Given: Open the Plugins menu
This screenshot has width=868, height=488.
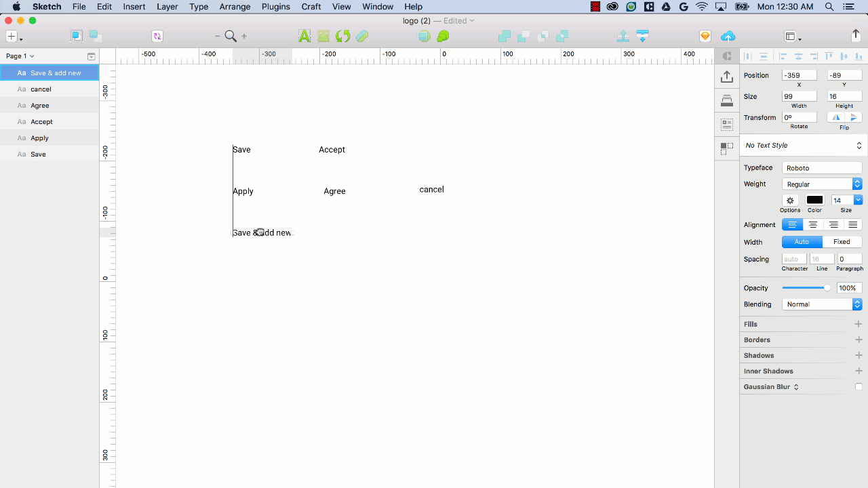Looking at the screenshot, I should (x=276, y=7).
